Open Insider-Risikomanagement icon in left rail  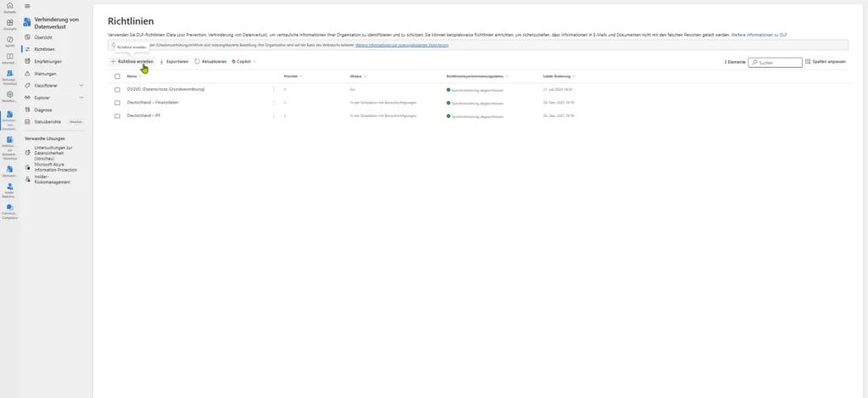[x=9, y=188]
